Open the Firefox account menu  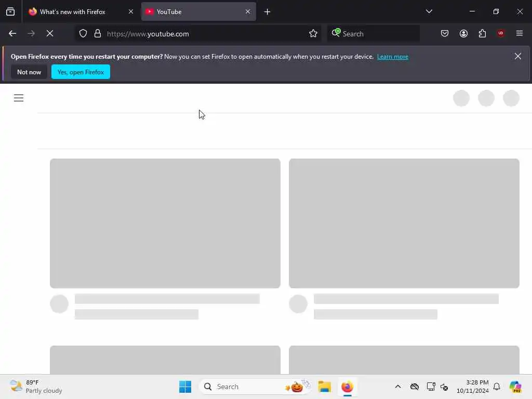pyautogui.click(x=463, y=34)
